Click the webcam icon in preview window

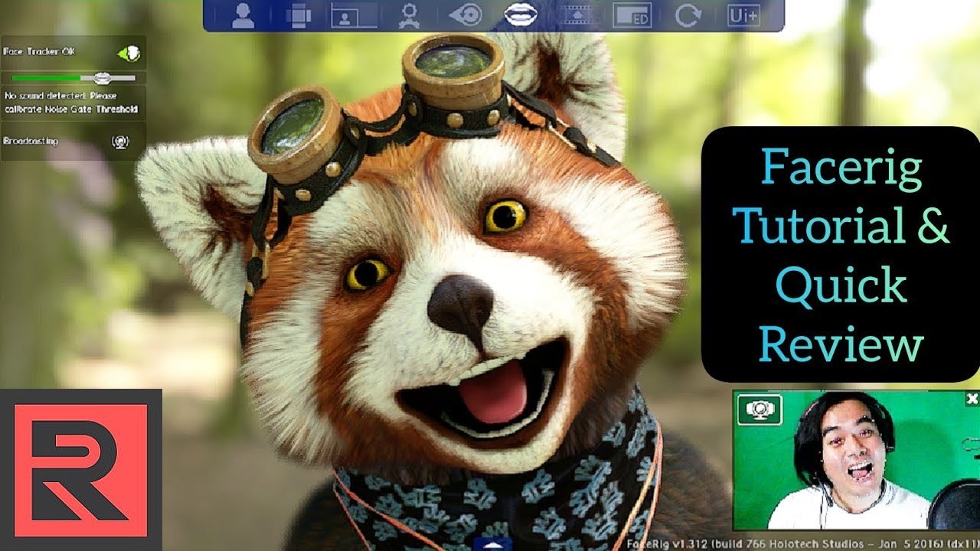[759, 409]
